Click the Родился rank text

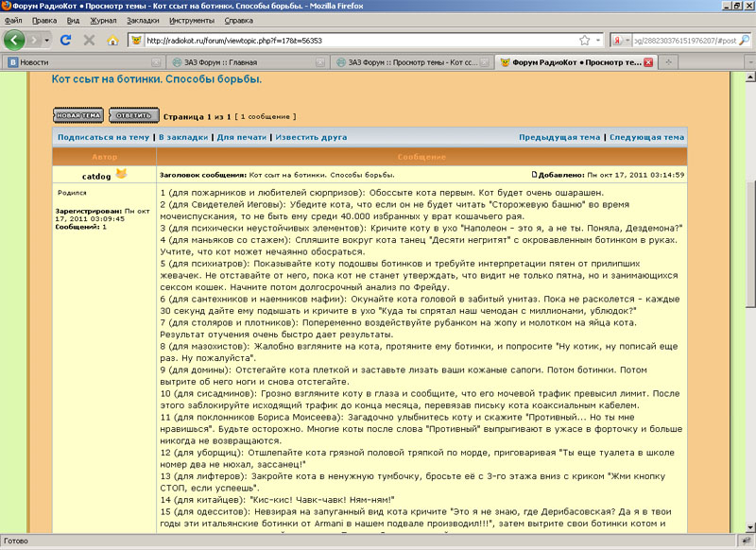pyautogui.click(x=72, y=193)
